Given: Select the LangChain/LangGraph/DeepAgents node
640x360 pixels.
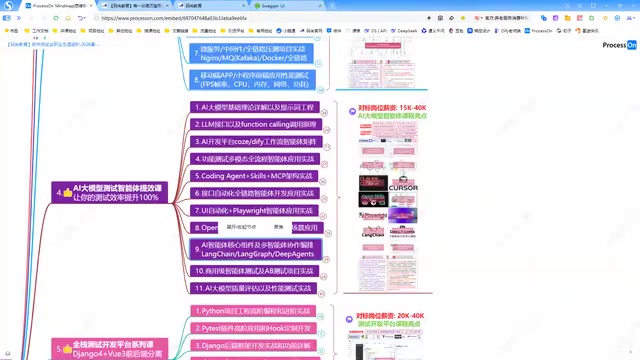Looking at the screenshot, I should coord(256,249).
